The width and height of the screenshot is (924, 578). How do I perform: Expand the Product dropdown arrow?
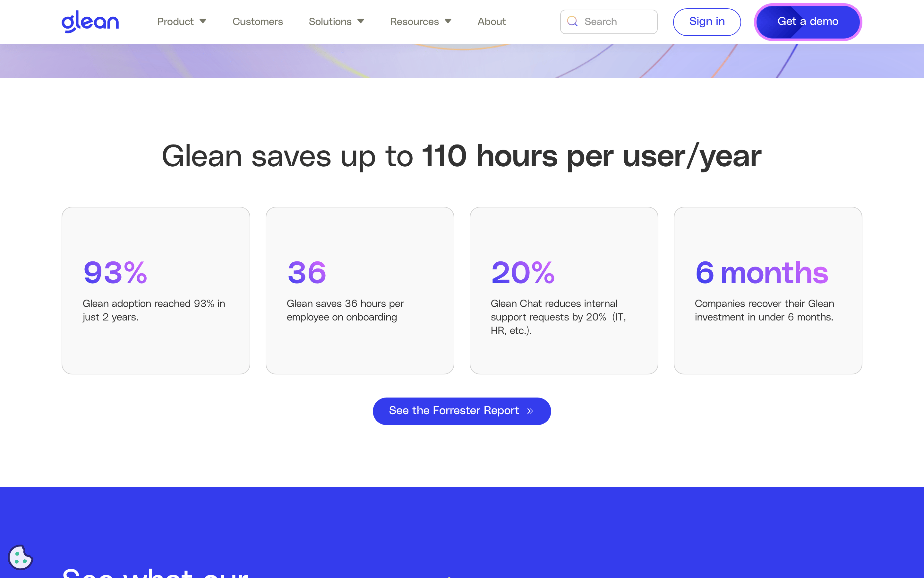[203, 22]
